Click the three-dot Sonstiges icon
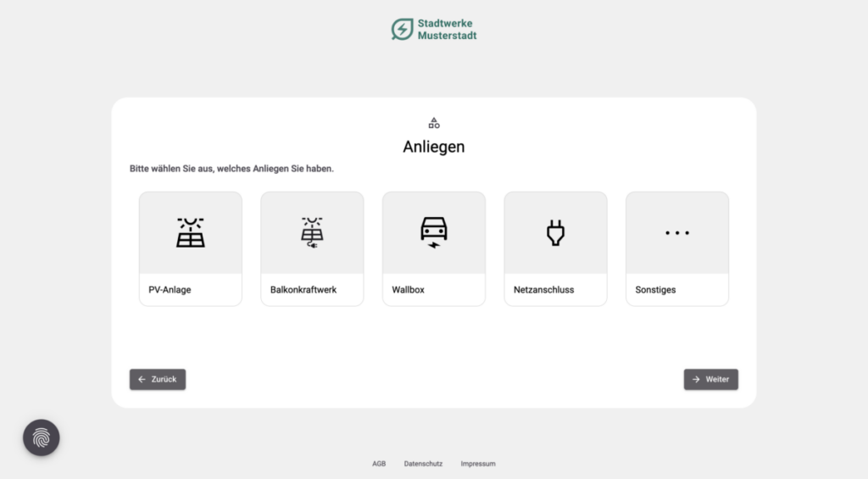The width and height of the screenshot is (868, 479). (677, 232)
